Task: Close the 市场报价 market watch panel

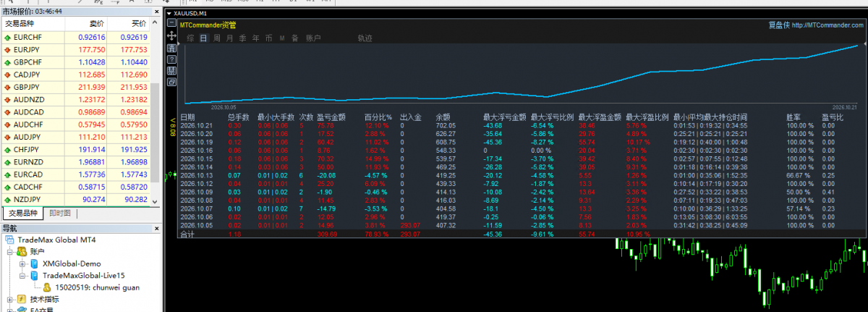Action: pyautogui.click(x=157, y=12)
